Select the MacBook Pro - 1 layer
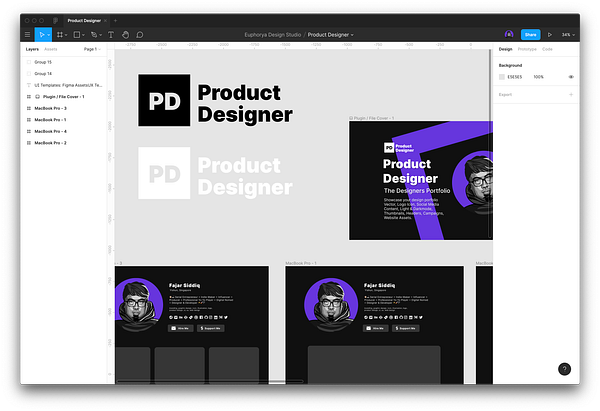 coord(64,120)
